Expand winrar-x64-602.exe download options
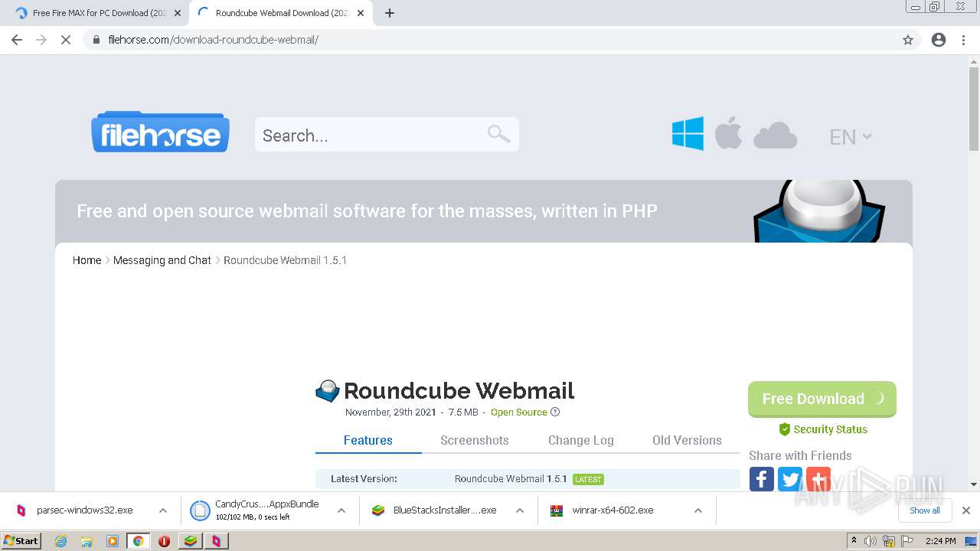The width and height of the screenshot is (980, 551). (x=697, y=510)
